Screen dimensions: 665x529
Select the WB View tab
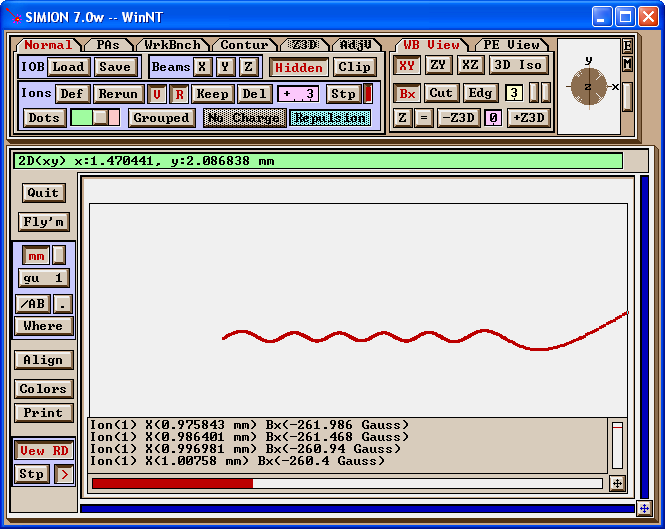point(431,45)
